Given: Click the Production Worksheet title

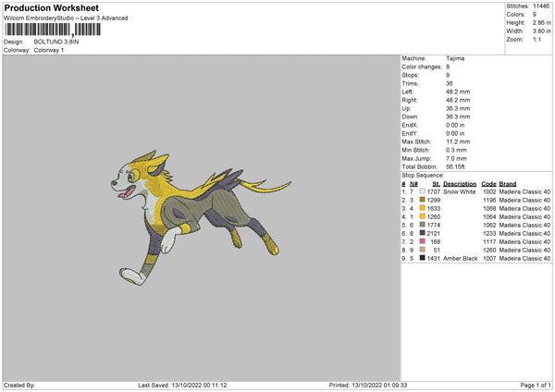Looking at the screenshot, I should [51, 7].
